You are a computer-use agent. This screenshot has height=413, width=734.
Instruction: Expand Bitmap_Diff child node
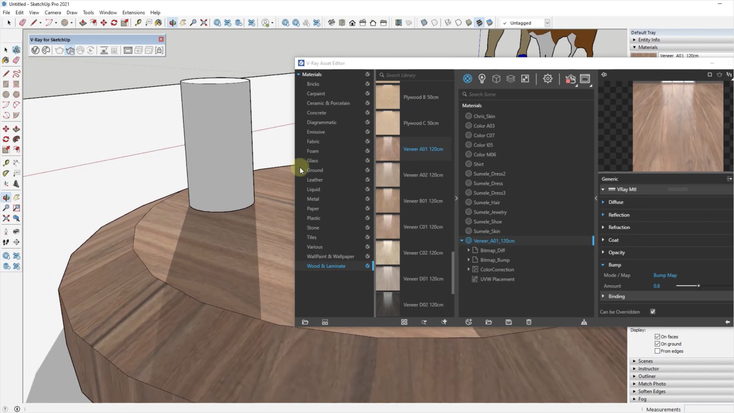469,250
